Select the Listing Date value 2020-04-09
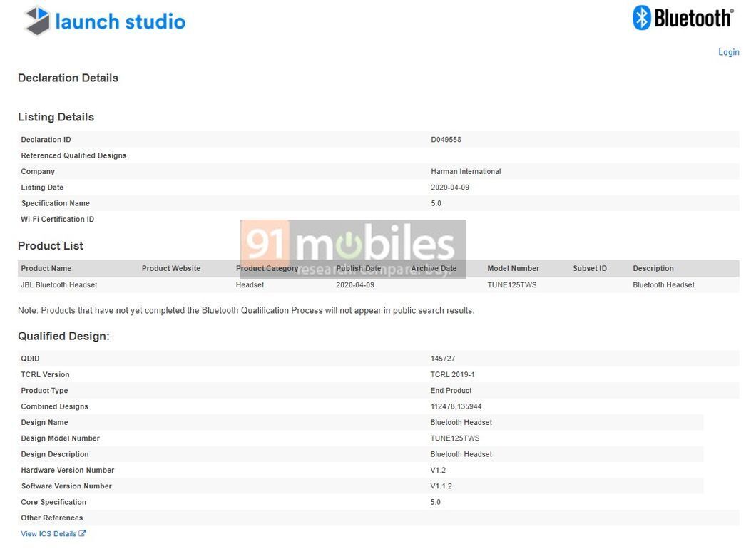 pos(450,188)
